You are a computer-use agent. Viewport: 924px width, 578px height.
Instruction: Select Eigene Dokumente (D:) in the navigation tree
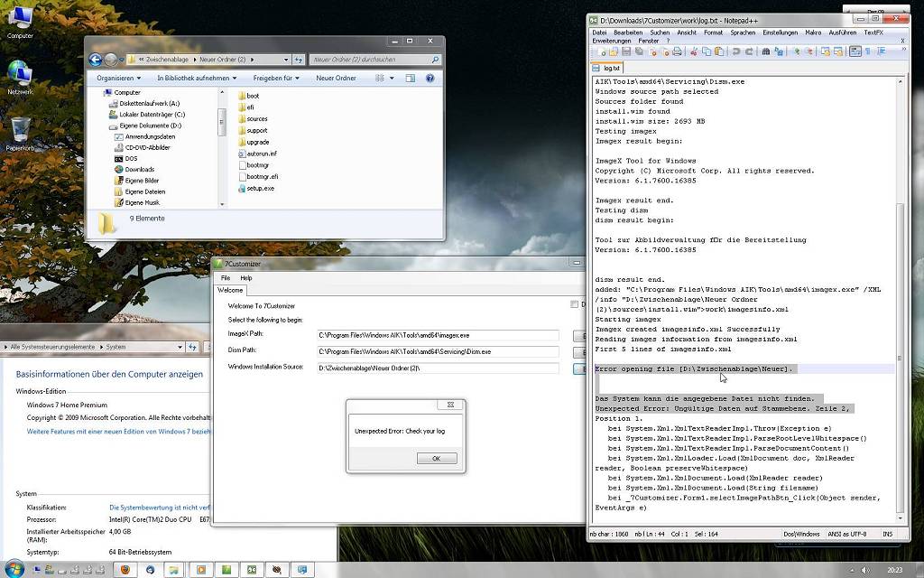145,126
